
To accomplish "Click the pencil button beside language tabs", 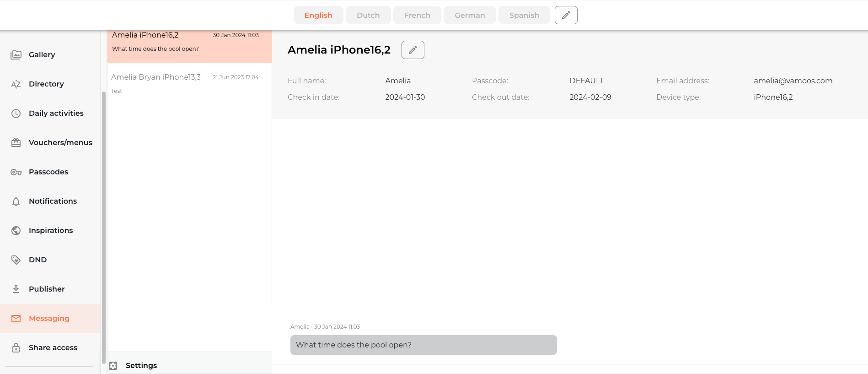I will (566, 15).
